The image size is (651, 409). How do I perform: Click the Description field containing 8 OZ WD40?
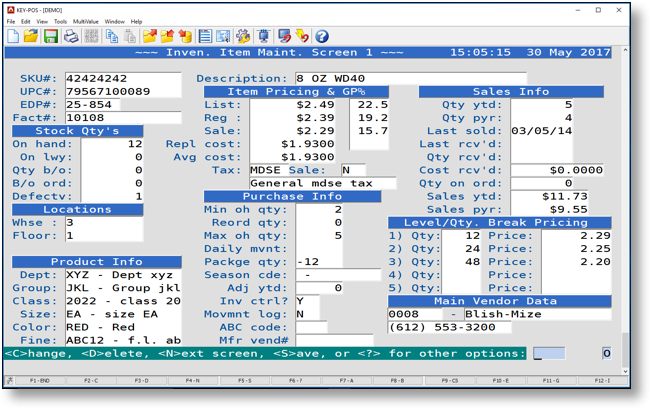click(410, 78)
